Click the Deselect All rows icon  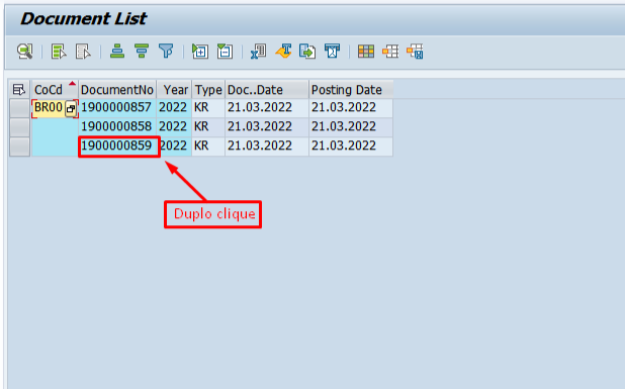[x=83, y=52]
